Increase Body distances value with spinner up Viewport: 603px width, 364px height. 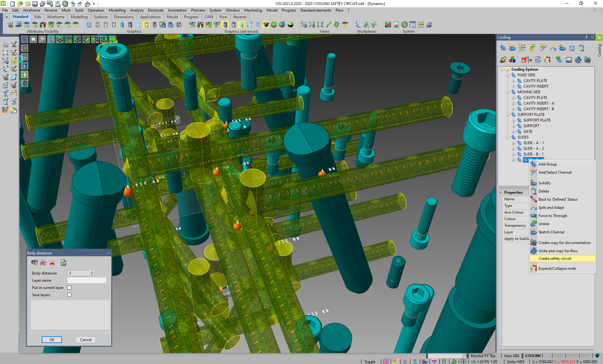point(92,272)
